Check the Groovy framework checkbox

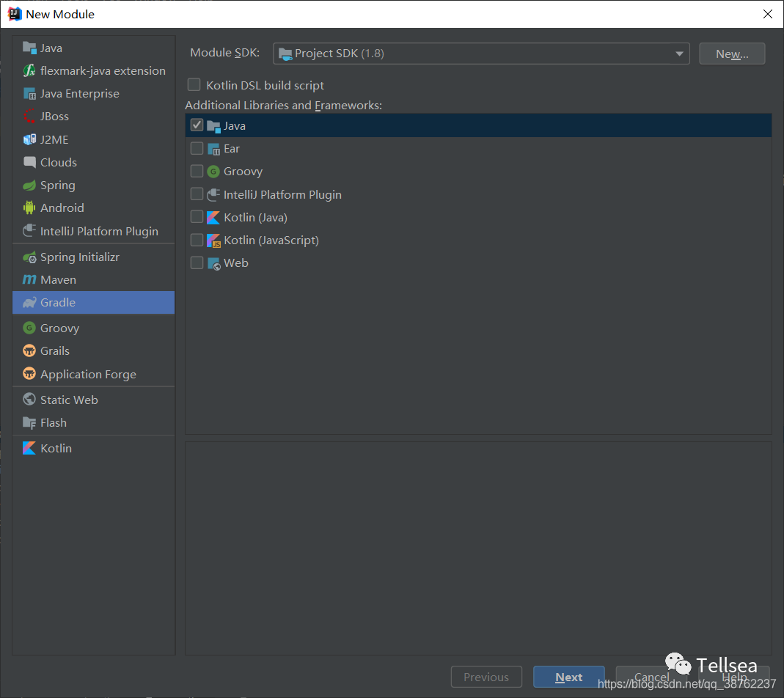point(197,171)
